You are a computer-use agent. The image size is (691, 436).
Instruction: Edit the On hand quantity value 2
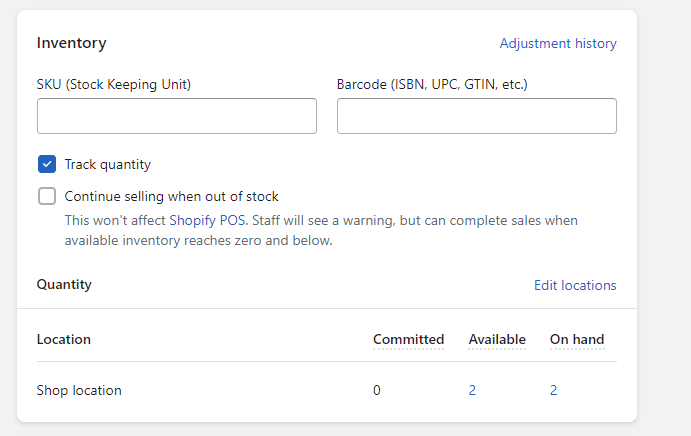(554, 390)
